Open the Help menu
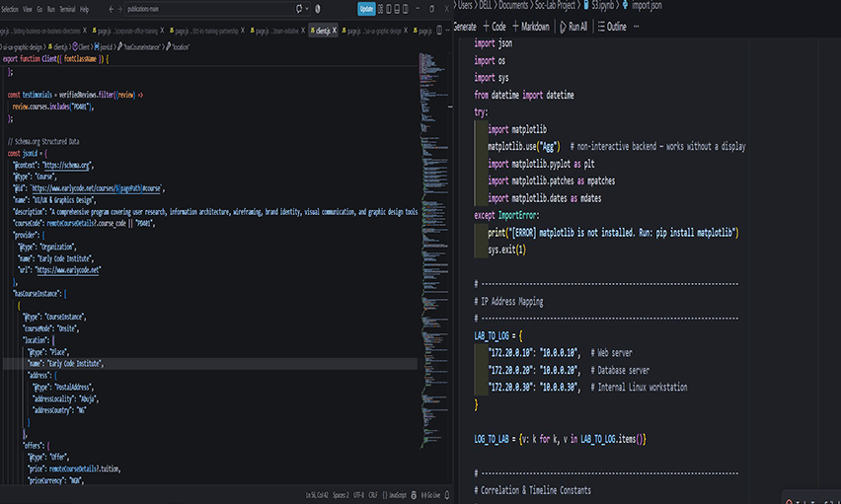This screenshot has height=504, width=841. [84, 9]
